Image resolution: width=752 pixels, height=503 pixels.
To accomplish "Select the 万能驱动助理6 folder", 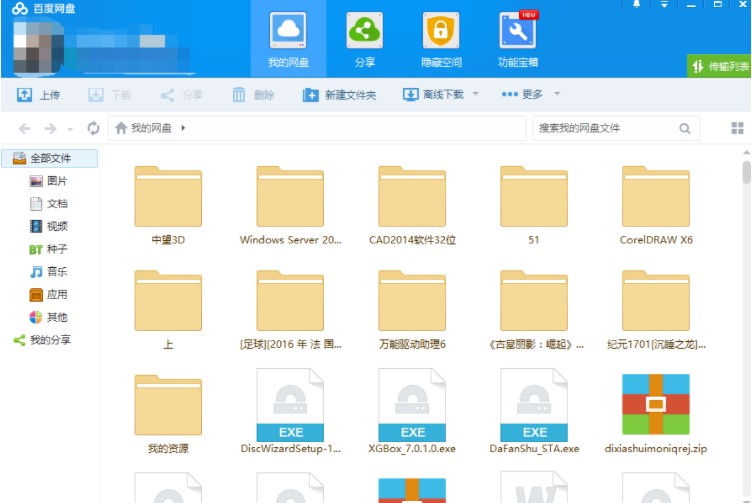I will pyautogui.click(x=412, y=311).
